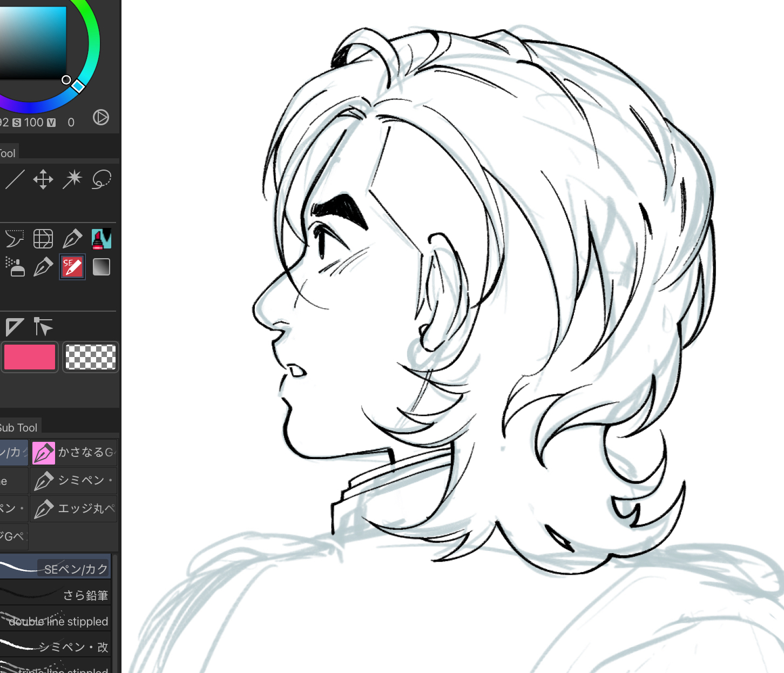The height and width of the screenshot is (673, 784).
Task: Click the object operation cursor tool icon
Action: point(43,327)
